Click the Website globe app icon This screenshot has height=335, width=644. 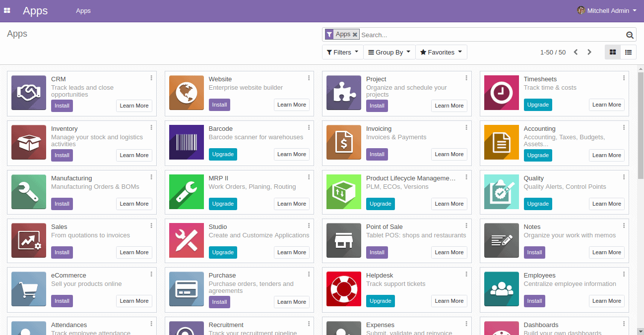[186, 93]
